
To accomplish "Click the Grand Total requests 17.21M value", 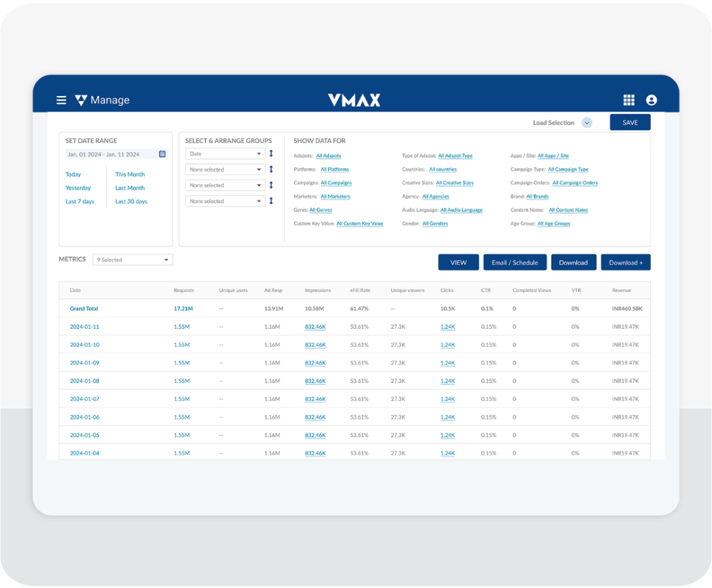I will pos(183,309).
